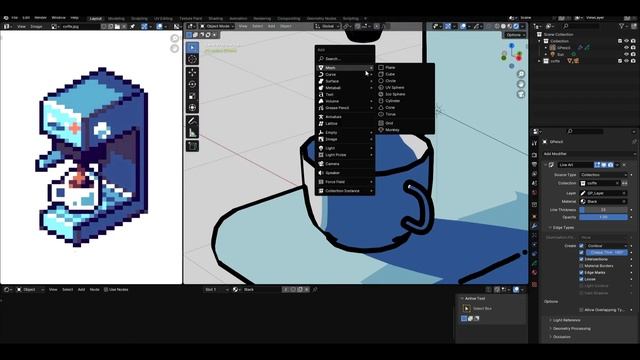Click the Blender logo menu icon
This screenshot has width=640, height=360.
pos(6,18)
